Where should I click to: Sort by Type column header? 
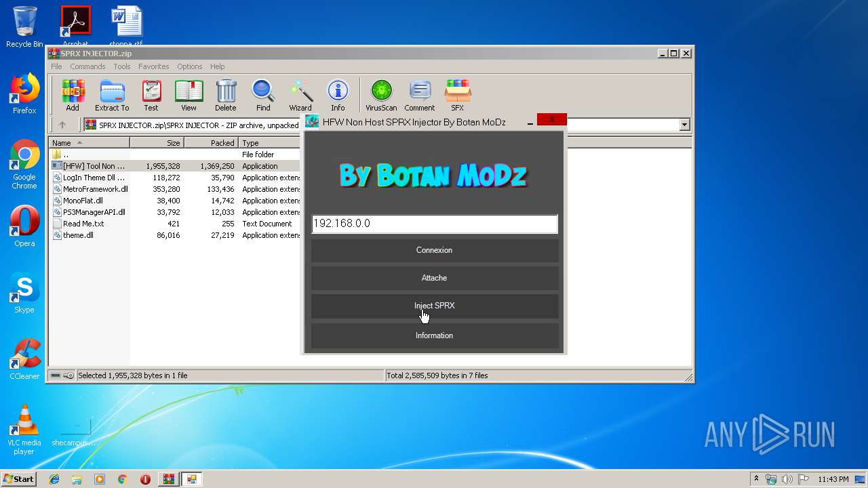[x=269, y=142]
